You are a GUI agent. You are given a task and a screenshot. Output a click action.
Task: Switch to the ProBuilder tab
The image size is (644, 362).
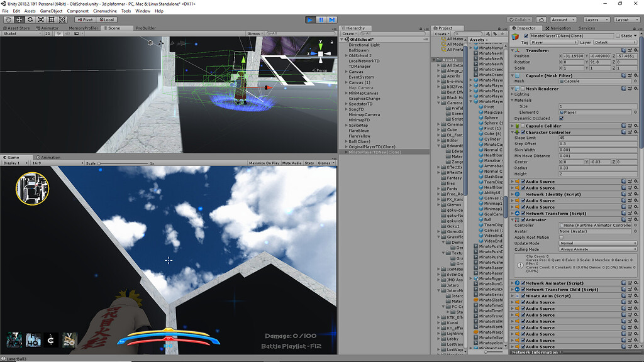coord(145,28)
